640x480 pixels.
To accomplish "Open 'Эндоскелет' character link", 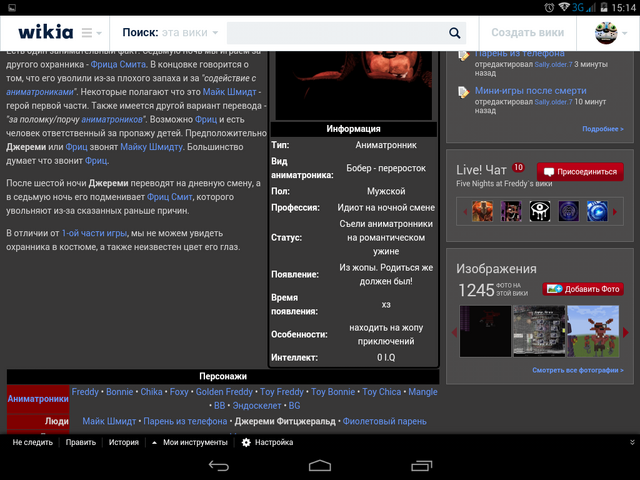I will [257, 406].
